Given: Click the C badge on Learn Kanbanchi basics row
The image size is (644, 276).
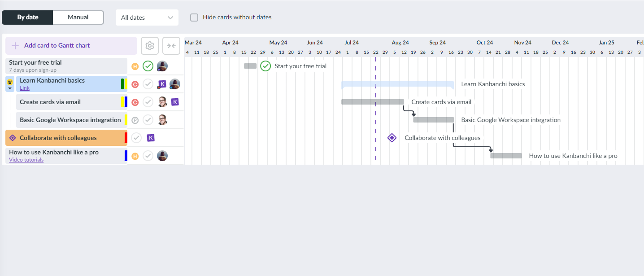Looking at the screenshot, I should point(135,84).
